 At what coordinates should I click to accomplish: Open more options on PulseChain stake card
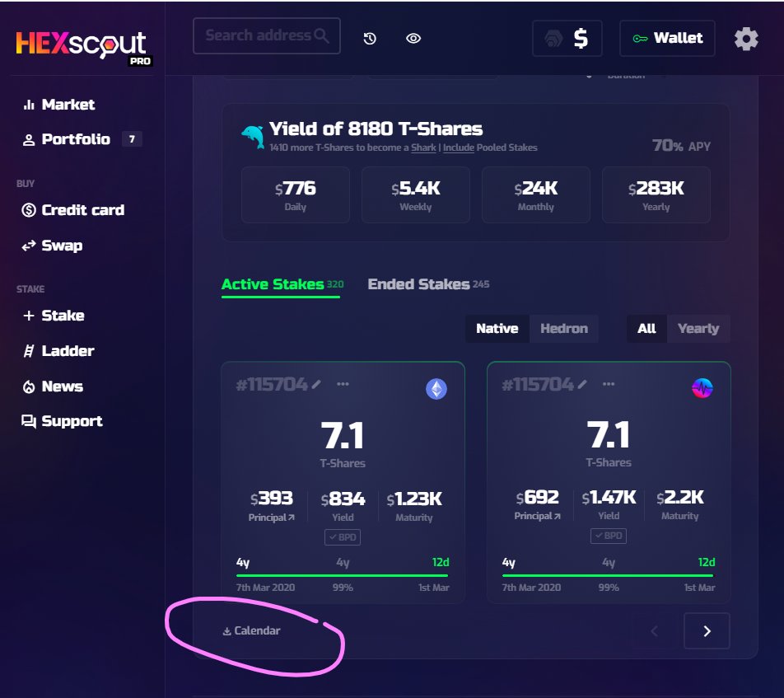click(609, 384)
